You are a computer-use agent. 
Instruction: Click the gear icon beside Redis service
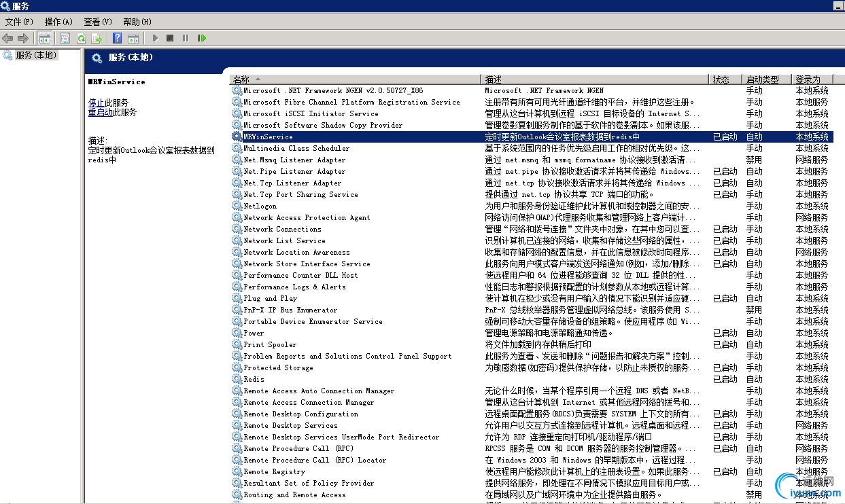[237, 379]
